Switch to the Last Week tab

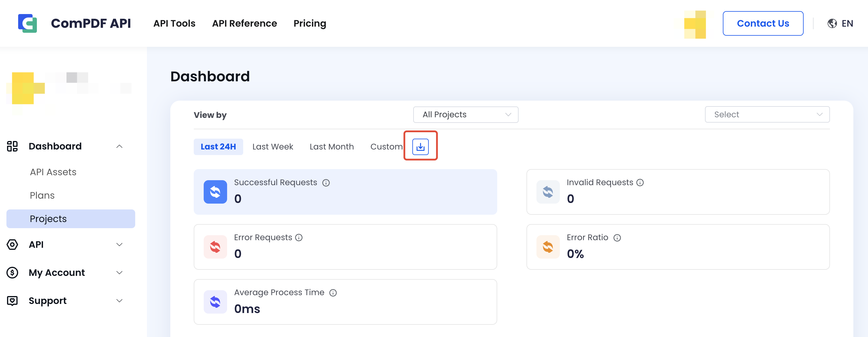coord(272,147)
